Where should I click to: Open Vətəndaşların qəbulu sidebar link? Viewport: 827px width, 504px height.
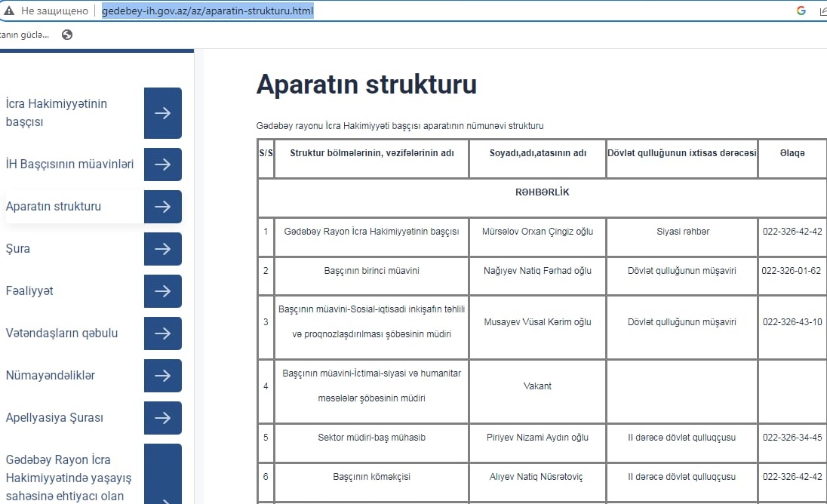tap(62, 333)
